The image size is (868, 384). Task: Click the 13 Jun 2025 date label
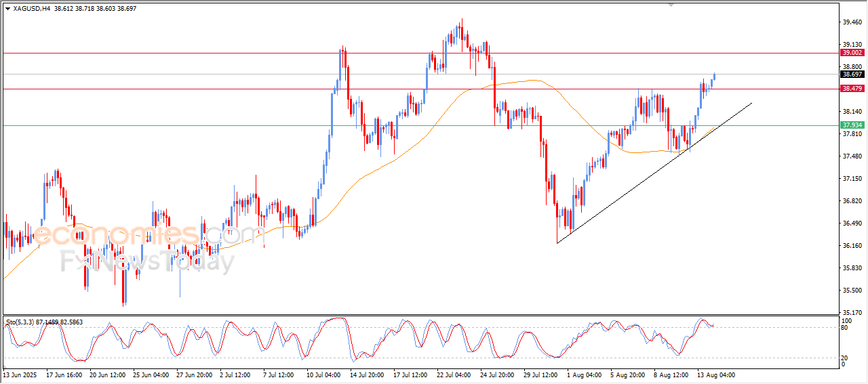20,375
